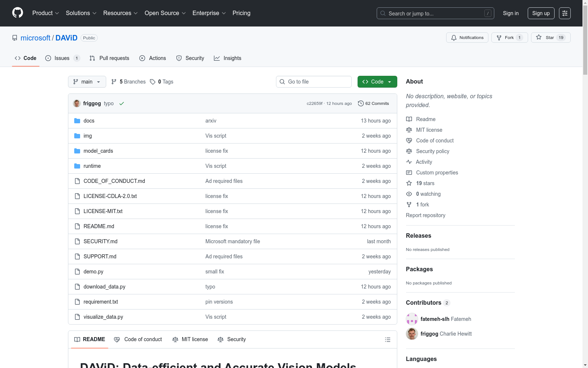Click the Notifications button

467,38
